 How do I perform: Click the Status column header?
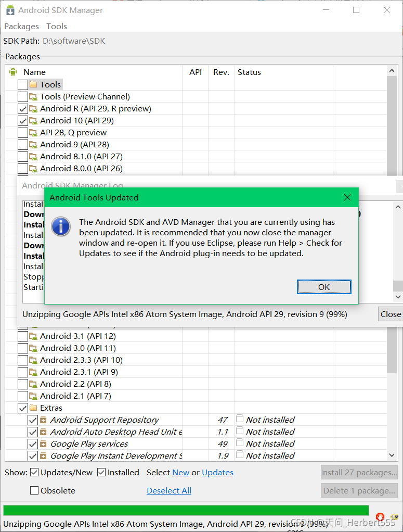point(249,72)
